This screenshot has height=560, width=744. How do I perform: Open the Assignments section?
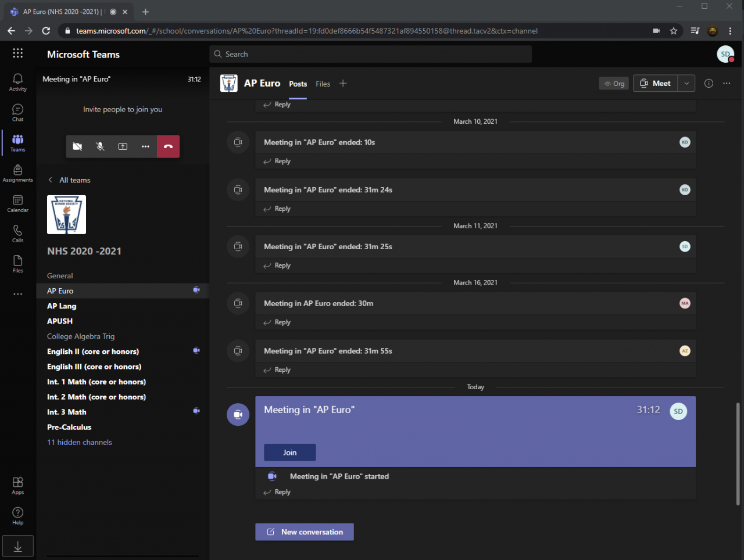tap(17, 173)
